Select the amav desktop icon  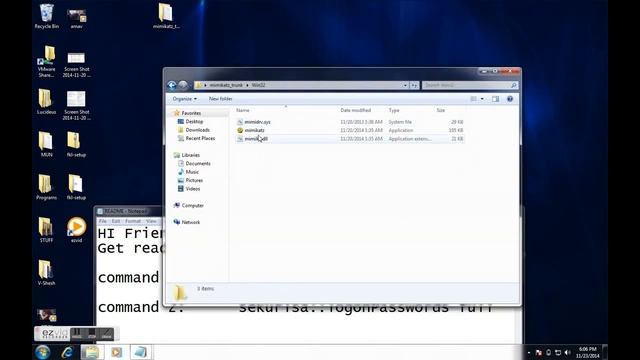[76, 18]
